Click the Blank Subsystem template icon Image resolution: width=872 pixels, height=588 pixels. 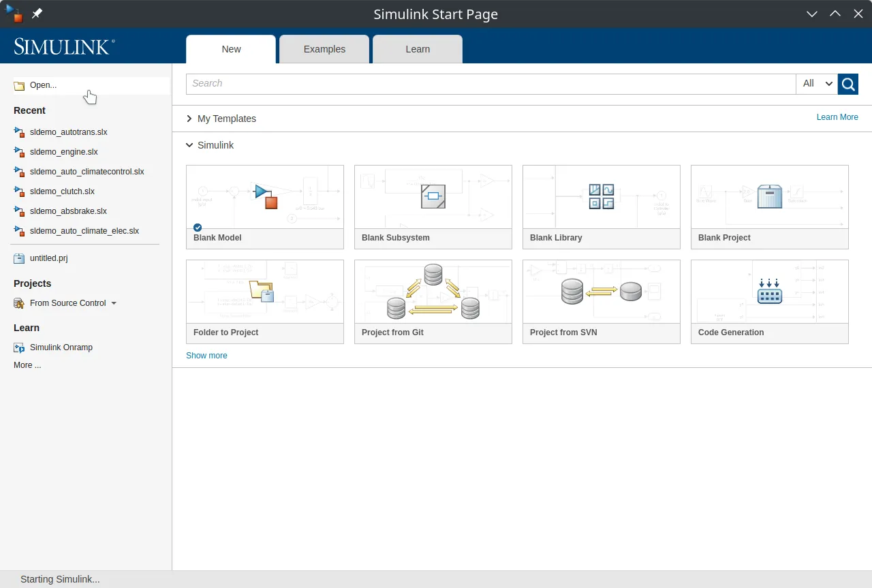pyautogui.click(x=433, y=196)
